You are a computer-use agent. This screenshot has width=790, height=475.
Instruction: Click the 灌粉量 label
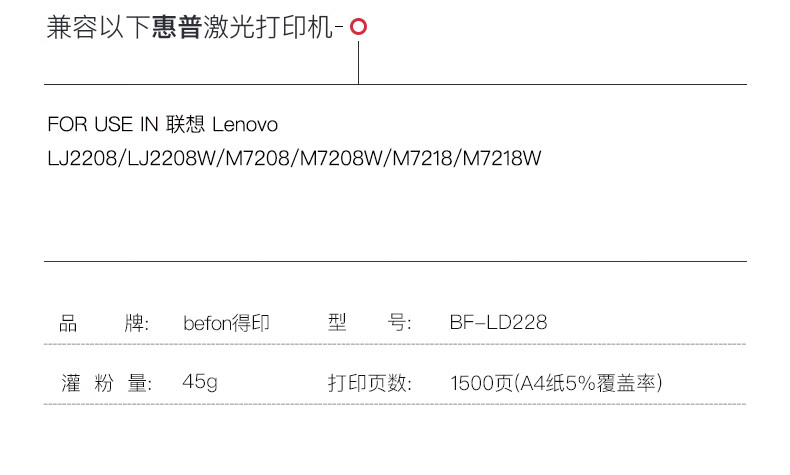click(x=104, y=383)
